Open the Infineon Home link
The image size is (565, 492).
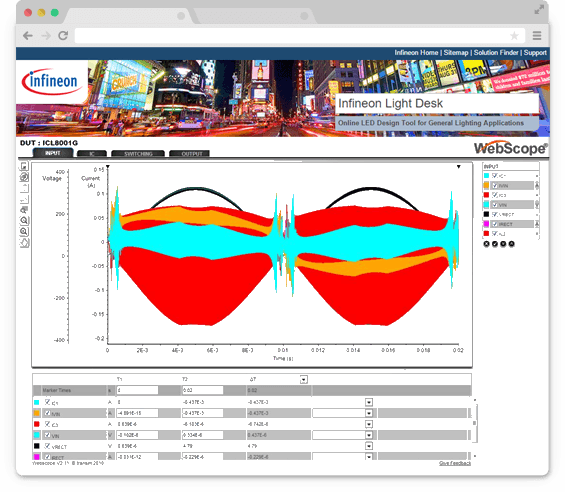pos(416,53)
